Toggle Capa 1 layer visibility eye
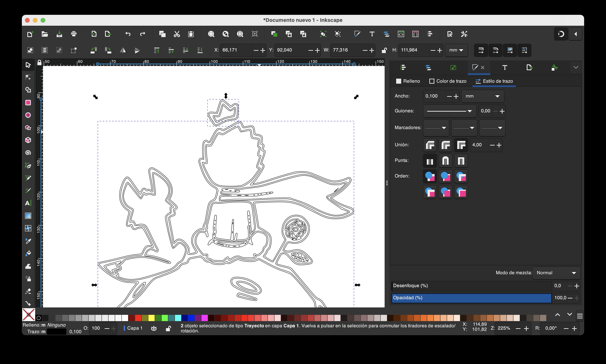The width and height of the screenshot is (606, 364). [154, 328]
